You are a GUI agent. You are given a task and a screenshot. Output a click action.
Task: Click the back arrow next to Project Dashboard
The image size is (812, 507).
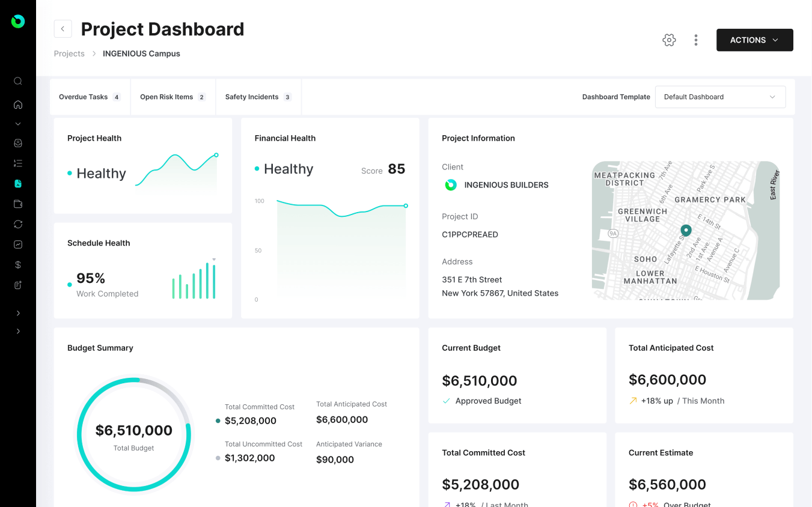pos(63,29)
